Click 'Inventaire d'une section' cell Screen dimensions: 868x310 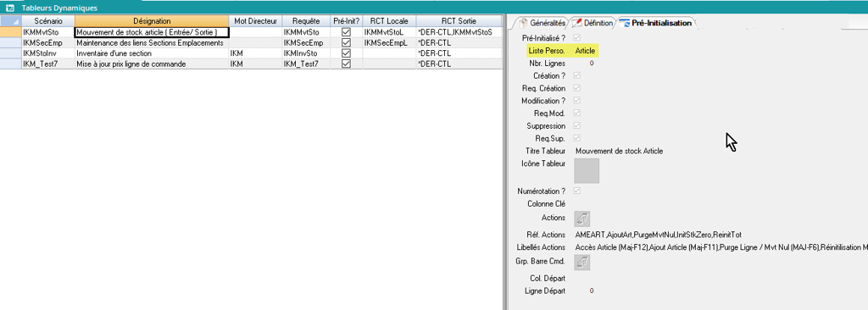(x=152, y=53)
